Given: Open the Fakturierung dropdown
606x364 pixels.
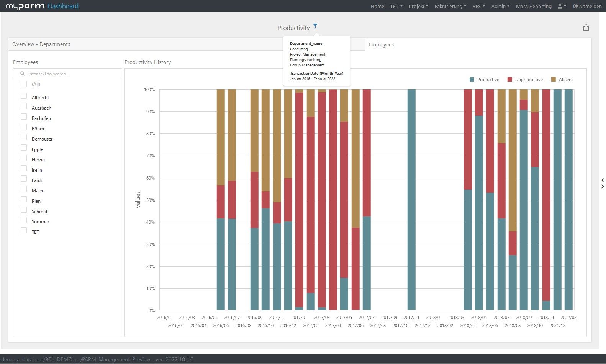Looking at the screenshot, I should 450,6.
